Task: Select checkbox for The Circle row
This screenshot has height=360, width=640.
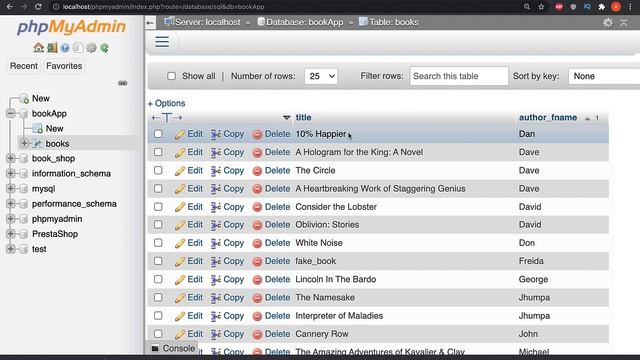Action: point(158,170)
